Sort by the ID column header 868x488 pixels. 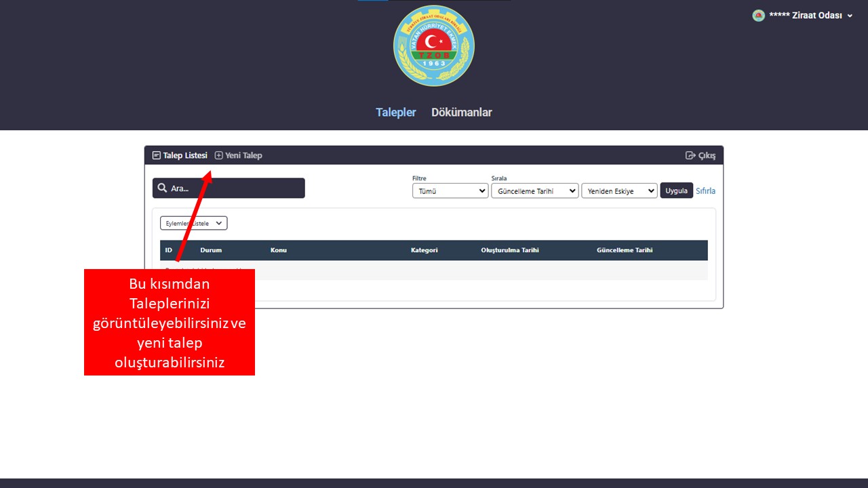click(169, 250)
